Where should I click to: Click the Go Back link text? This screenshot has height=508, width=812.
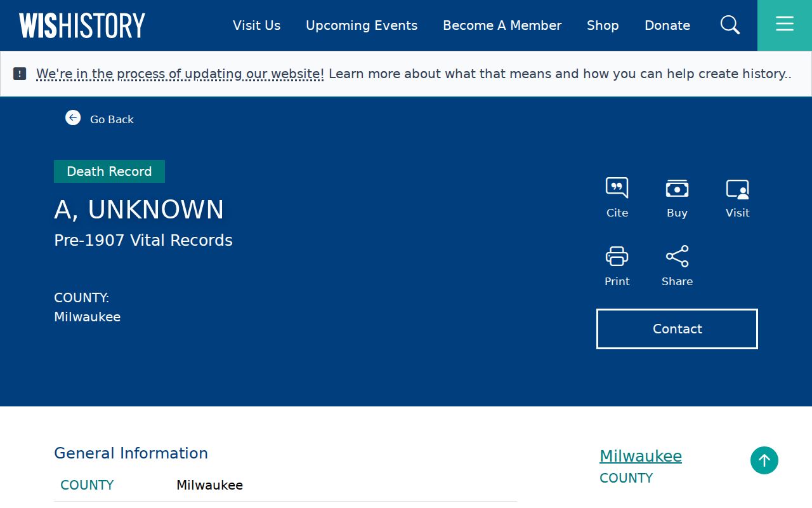[112, 119]
